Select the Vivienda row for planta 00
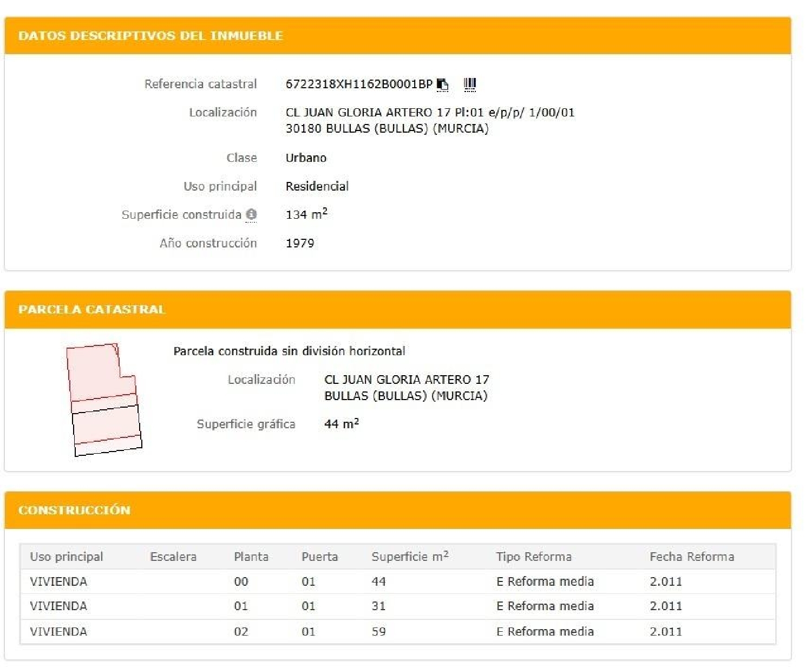 click(x=58, y=581)
